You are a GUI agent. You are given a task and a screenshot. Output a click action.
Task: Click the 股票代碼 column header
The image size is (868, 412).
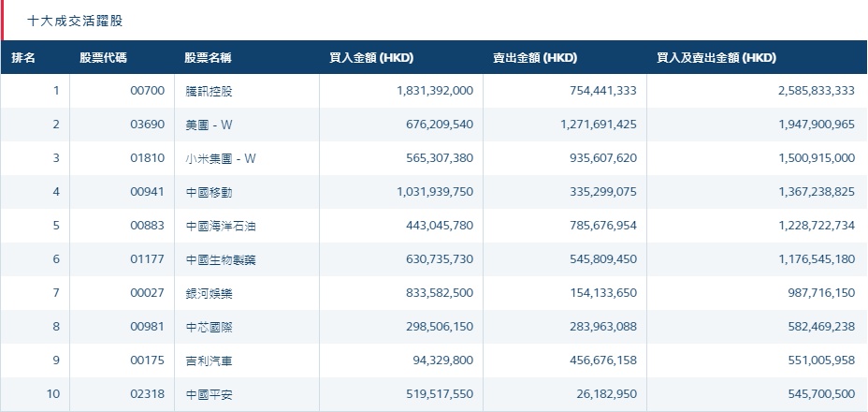click(x=103, y=58)
